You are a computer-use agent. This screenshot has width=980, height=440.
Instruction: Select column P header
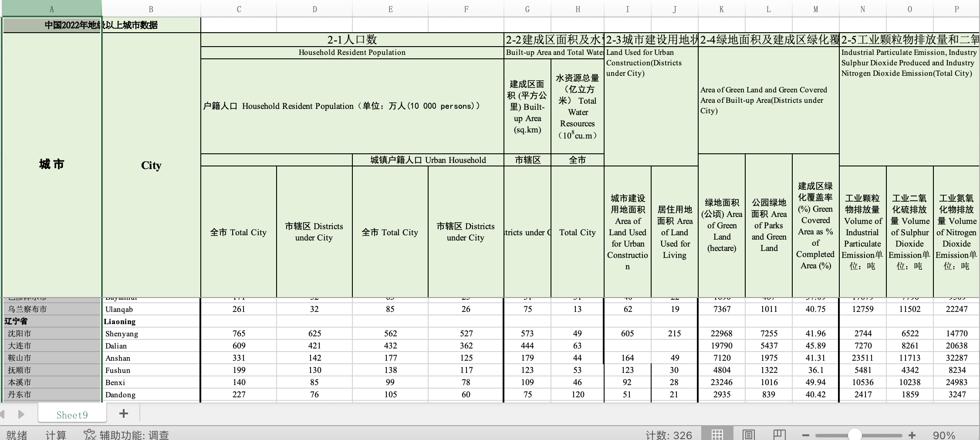point(956,9)
